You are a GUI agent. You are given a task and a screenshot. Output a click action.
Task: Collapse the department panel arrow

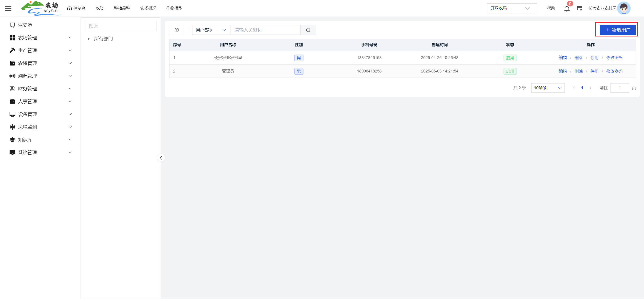point(161,158)
